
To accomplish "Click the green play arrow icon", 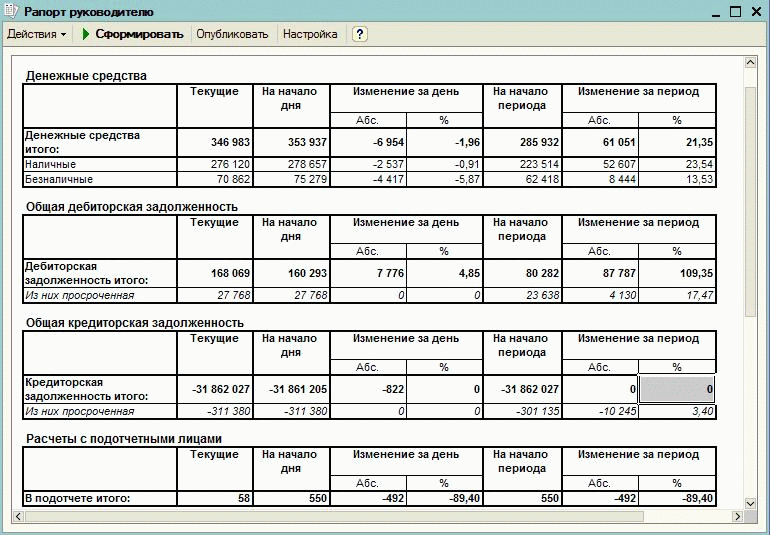I will point(87,34).
